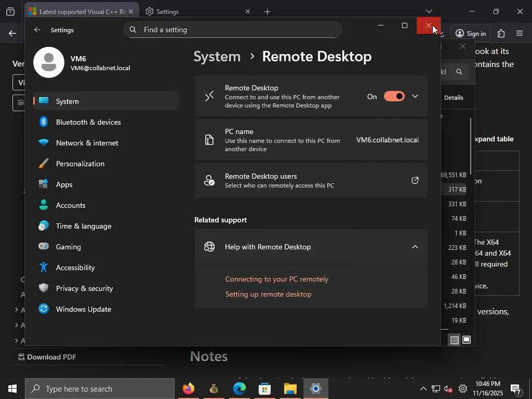
Task: Go to Network & internet settings
Action: point(87,143)
